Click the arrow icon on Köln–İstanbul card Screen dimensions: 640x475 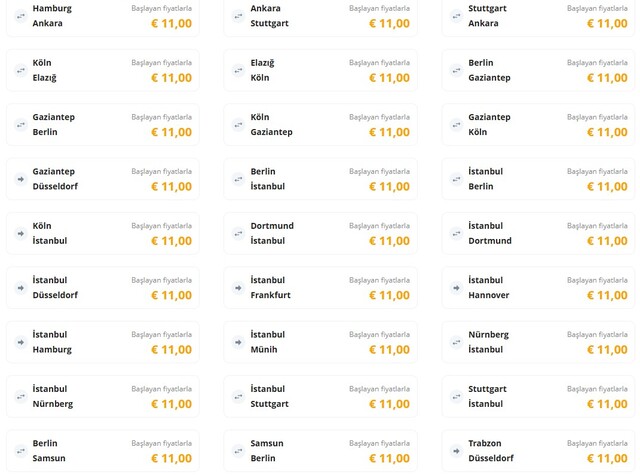[x=21, y=233]
